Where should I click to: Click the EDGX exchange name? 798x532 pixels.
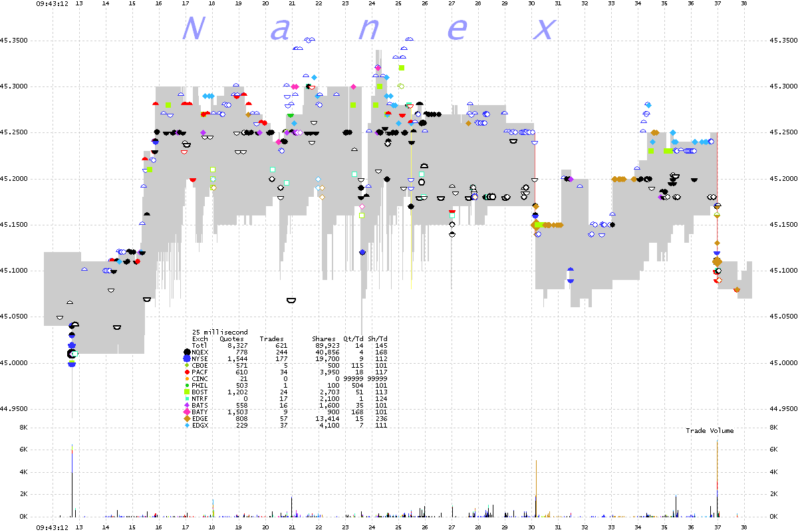[x=200, y=425]
